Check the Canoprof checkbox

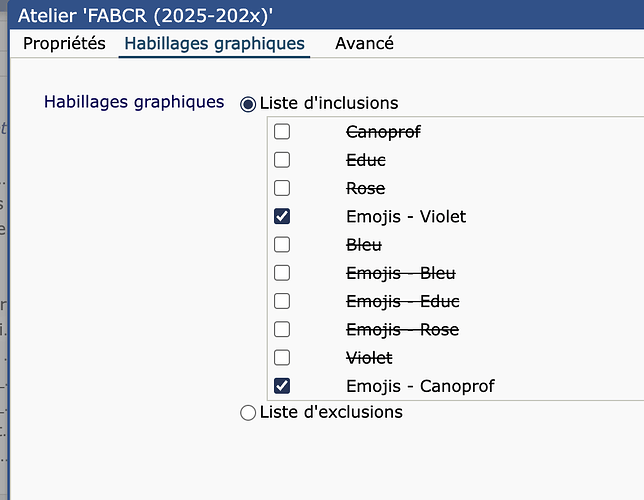point(282,132)
